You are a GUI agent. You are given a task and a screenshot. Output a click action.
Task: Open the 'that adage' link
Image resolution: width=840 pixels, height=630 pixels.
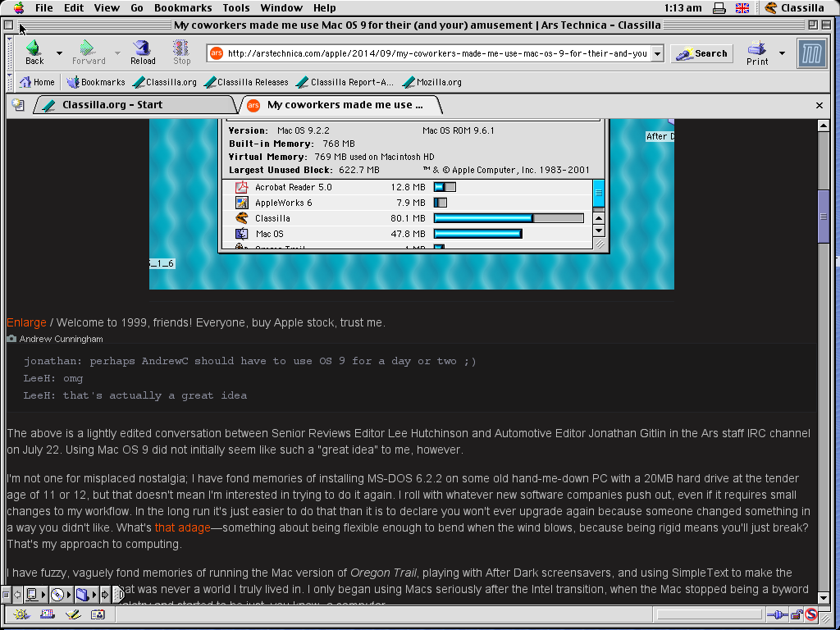click(x=183, y=527)
